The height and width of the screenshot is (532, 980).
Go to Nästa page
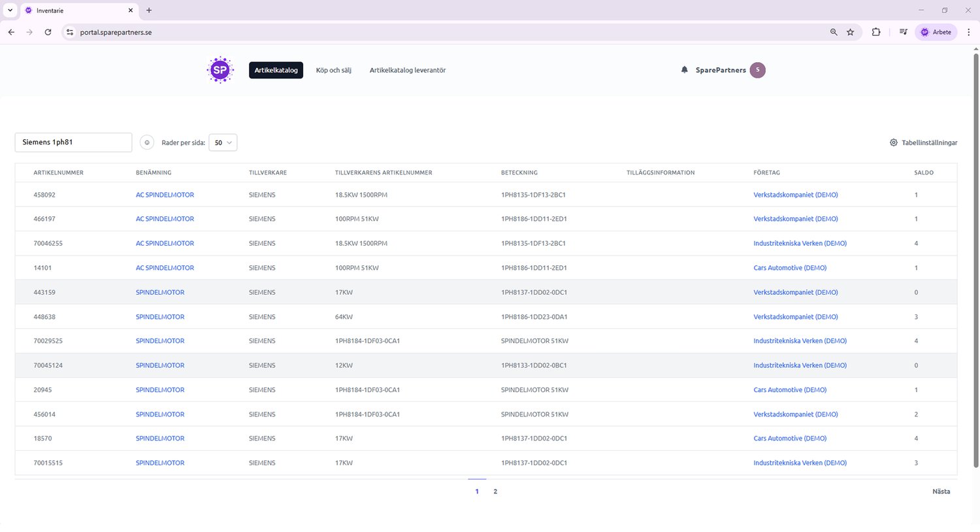[941, 491]
